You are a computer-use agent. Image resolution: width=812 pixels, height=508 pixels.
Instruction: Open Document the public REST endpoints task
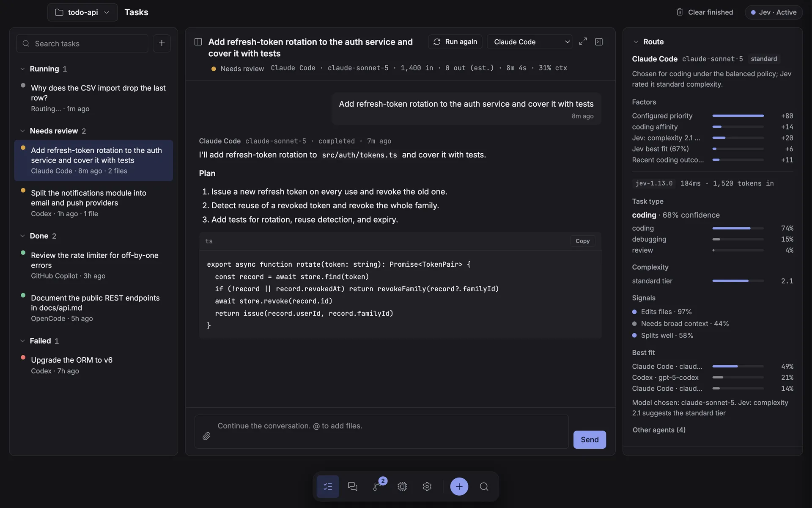tap(93, 308)
